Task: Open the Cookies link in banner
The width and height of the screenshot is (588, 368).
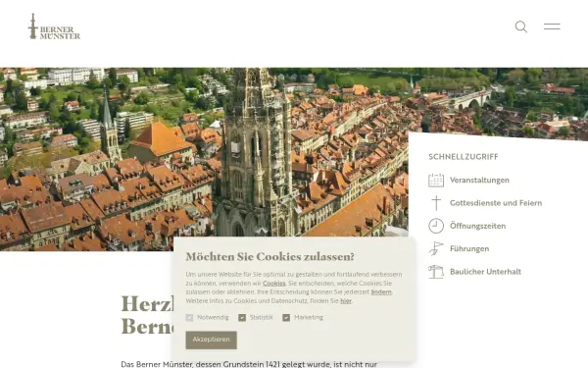Action: pyautogui.click(x=273, y=284)
